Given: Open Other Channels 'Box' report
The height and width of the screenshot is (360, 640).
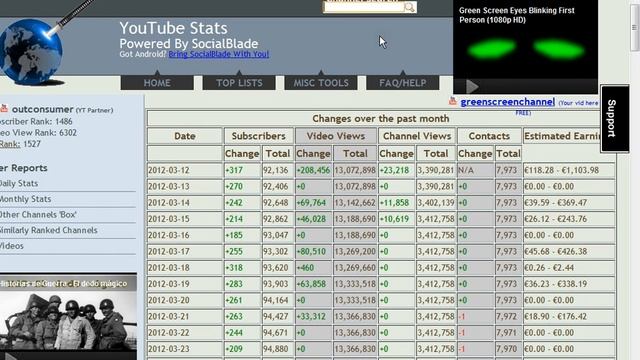Looking at the screenshot, I should tap(38, 215).
